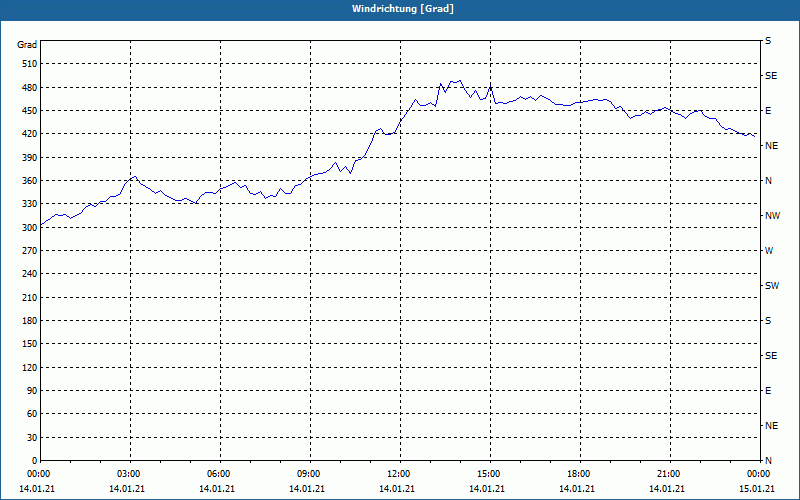
Task: Click the 360 left axis label
Action: pyautogui.click(x=30, y=181)
